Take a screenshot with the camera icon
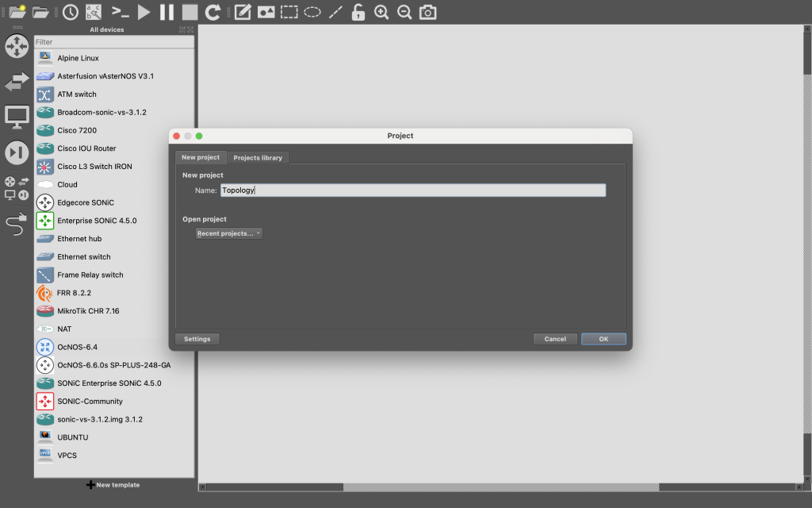 coord(427,12)
